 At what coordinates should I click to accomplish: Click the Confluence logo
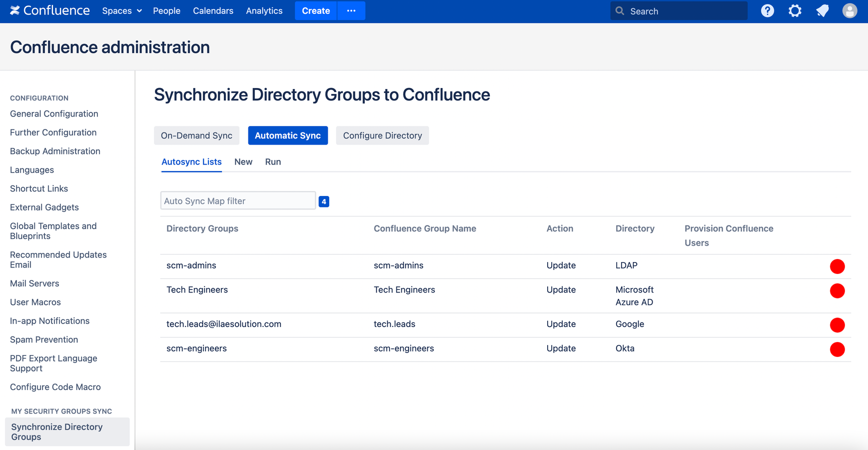50,10
